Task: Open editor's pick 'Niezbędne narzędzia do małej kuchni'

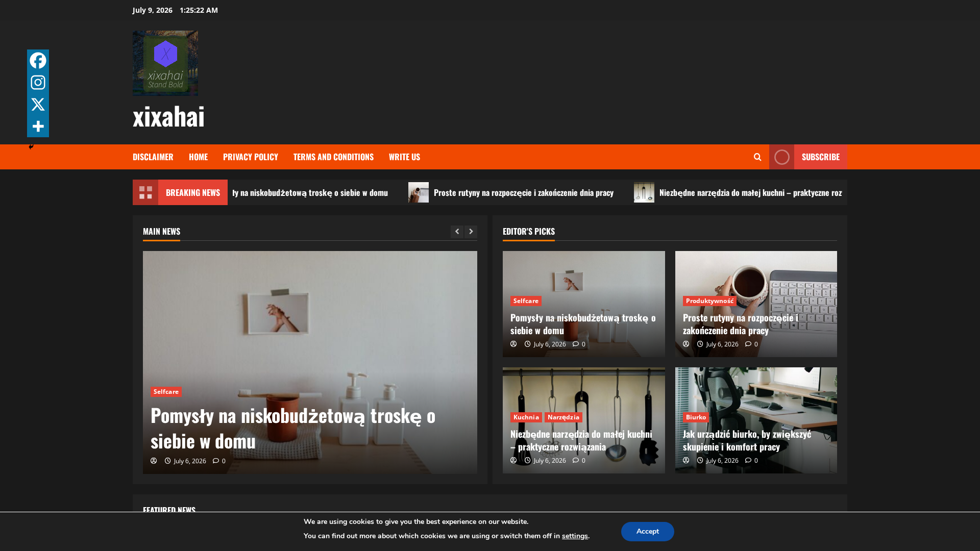Action: (x=581, y=440)
